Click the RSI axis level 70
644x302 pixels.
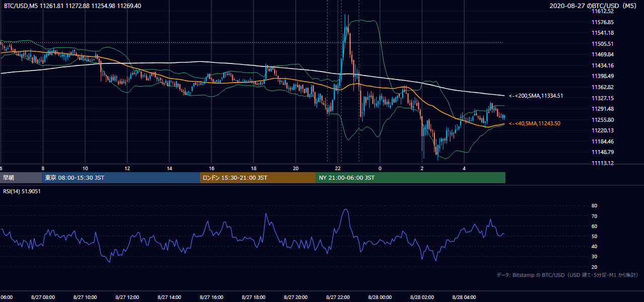pos(595,216)
